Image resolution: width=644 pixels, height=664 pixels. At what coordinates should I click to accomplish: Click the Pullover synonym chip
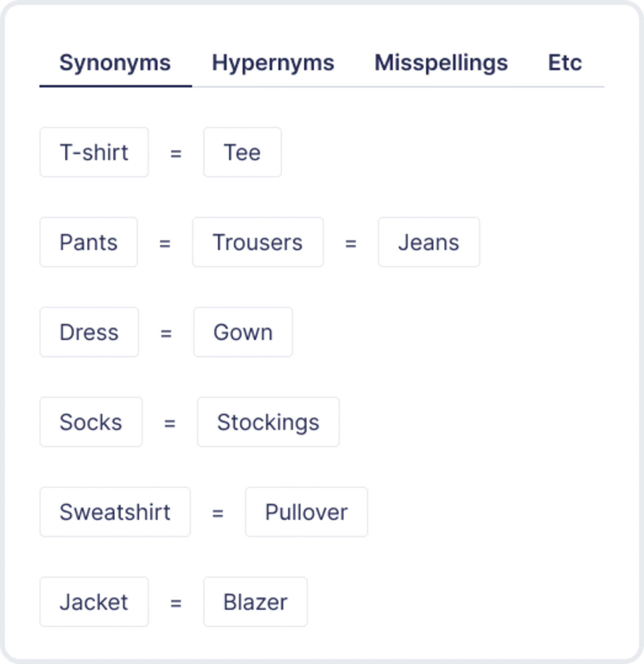pos(307,512)
